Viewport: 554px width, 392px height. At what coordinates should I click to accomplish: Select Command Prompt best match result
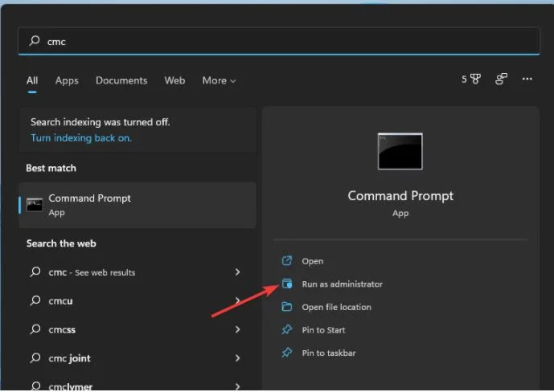click(137, 205)
